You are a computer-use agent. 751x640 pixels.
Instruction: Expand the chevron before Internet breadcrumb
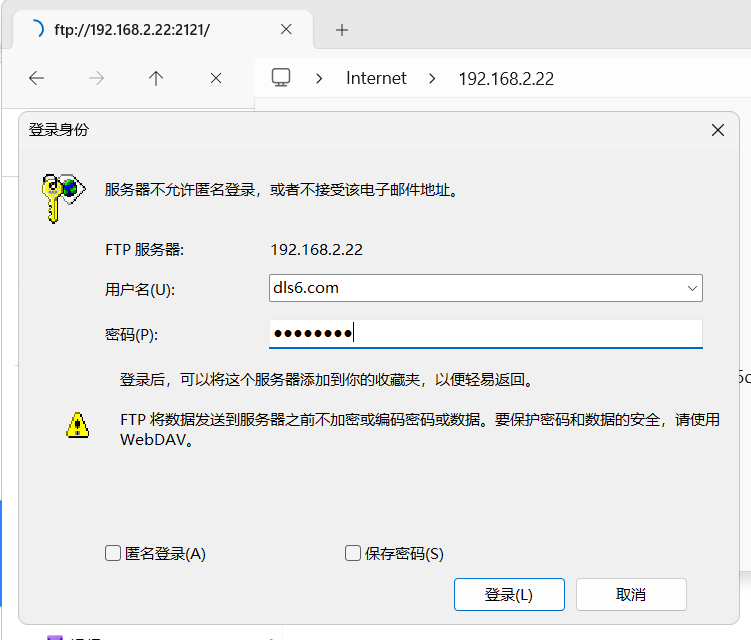tap(319, 78)
